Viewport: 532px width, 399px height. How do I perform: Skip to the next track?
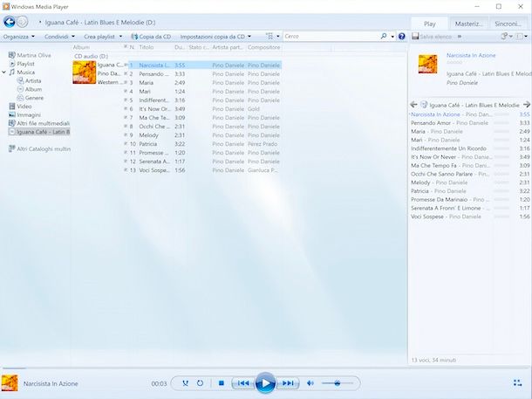click(x=288, y=383)
